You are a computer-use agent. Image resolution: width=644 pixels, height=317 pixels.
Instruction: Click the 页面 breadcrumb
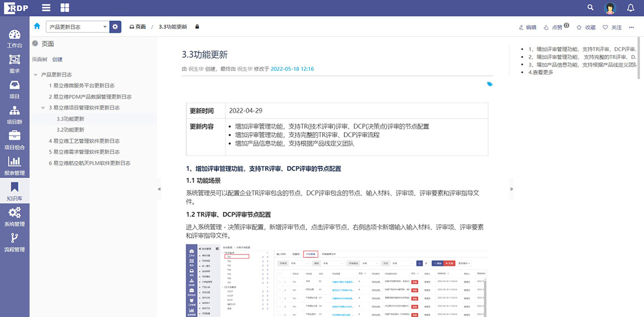(x=138, y=27)
